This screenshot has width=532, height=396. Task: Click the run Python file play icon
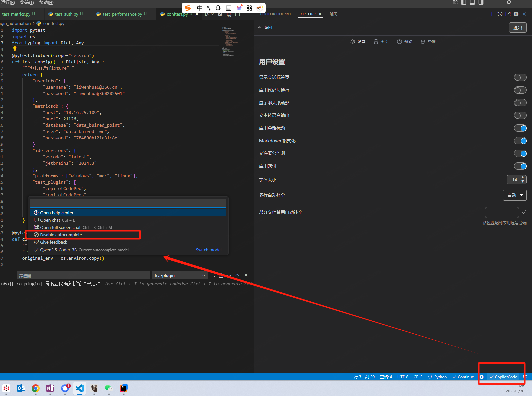click(x=207, y=14)
